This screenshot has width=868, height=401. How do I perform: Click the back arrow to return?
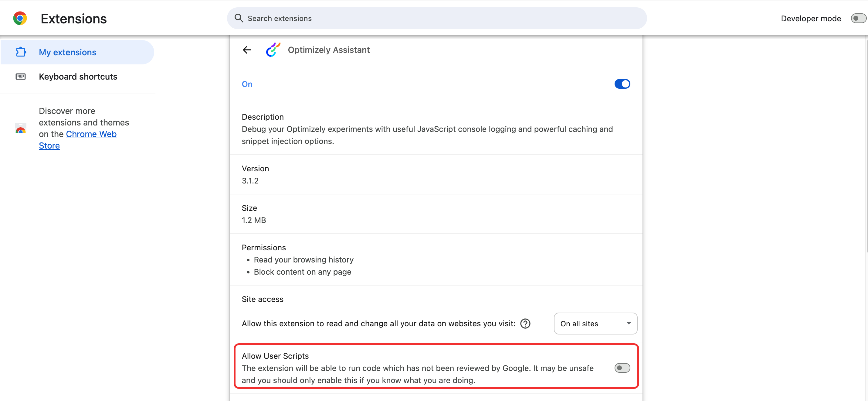(x=247, y=50)
